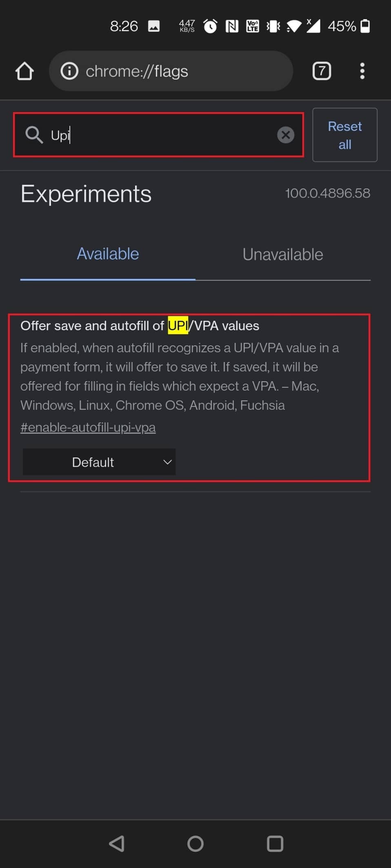Screen dimensions: 391x868
Task: Switch to the Available tab
Action: pyautogui.click(x=108, y=254)
